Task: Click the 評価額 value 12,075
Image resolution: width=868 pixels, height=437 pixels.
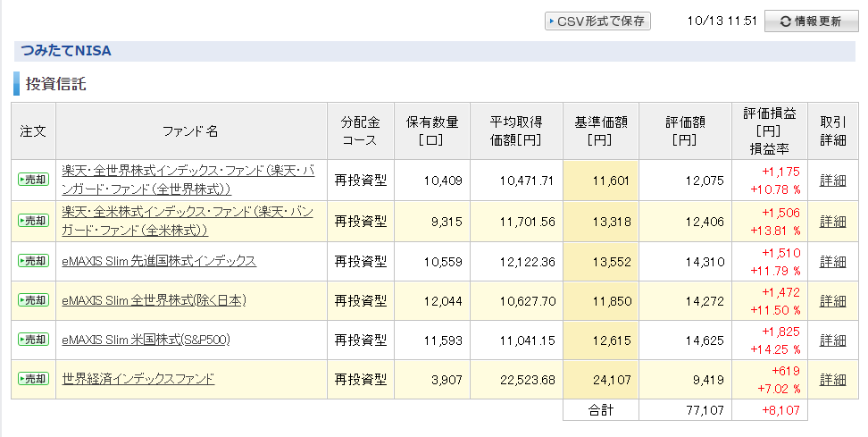Action: (x=705, y=181)
